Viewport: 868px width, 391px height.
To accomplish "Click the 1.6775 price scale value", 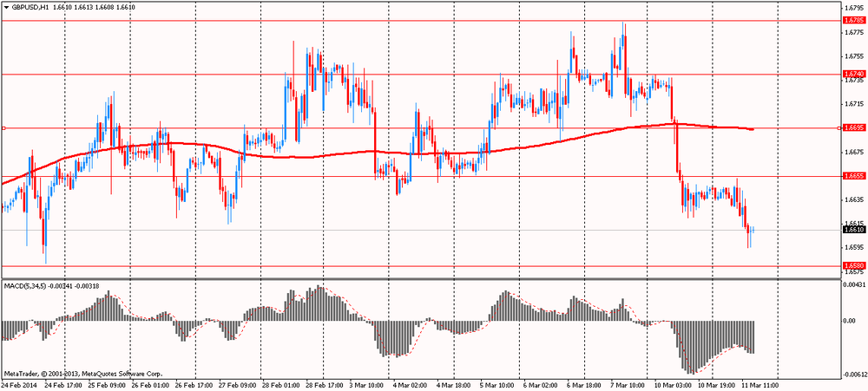I will [855, 32].
